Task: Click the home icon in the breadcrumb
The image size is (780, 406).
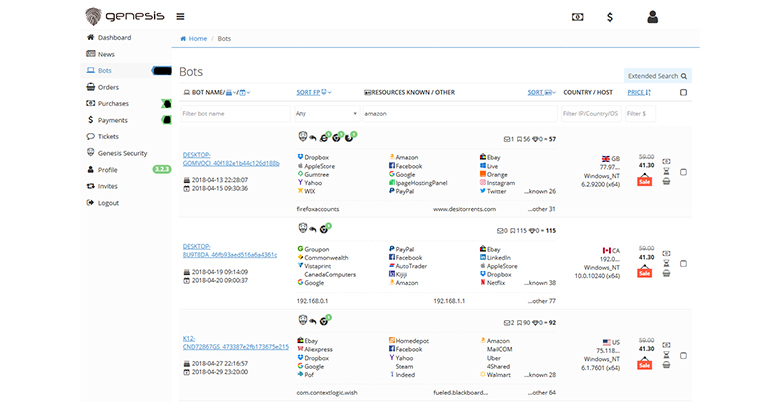Action: click(x=183, y=38)
